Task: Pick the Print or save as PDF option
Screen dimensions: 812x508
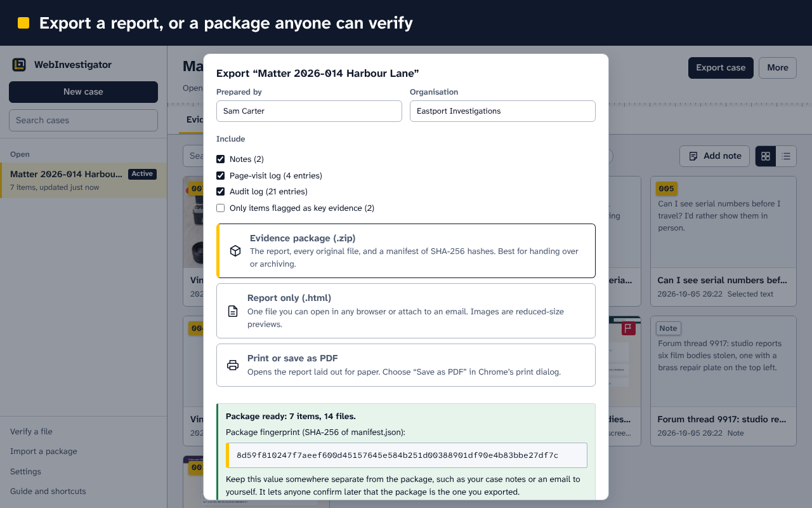Action: pos(406,365)
